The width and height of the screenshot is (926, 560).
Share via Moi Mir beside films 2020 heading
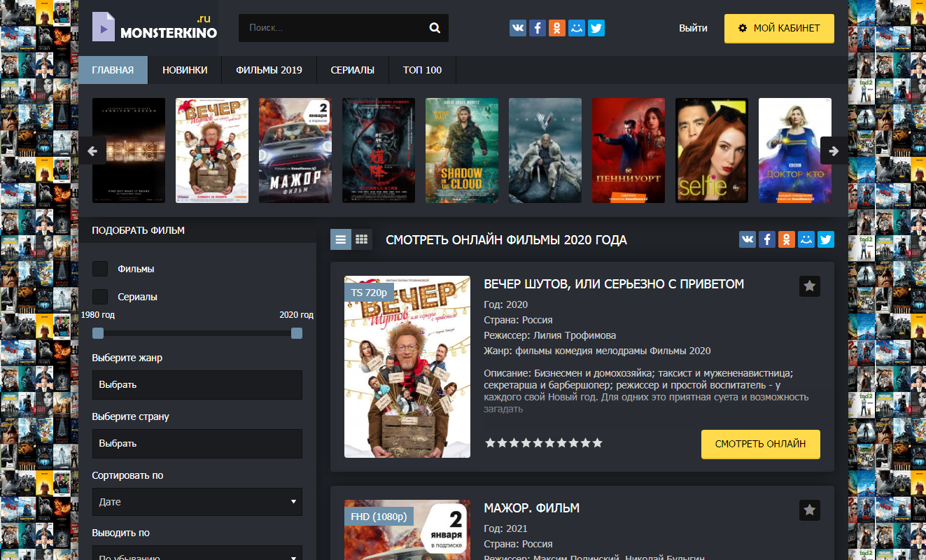pyautogui.click(x=806, y=239)
